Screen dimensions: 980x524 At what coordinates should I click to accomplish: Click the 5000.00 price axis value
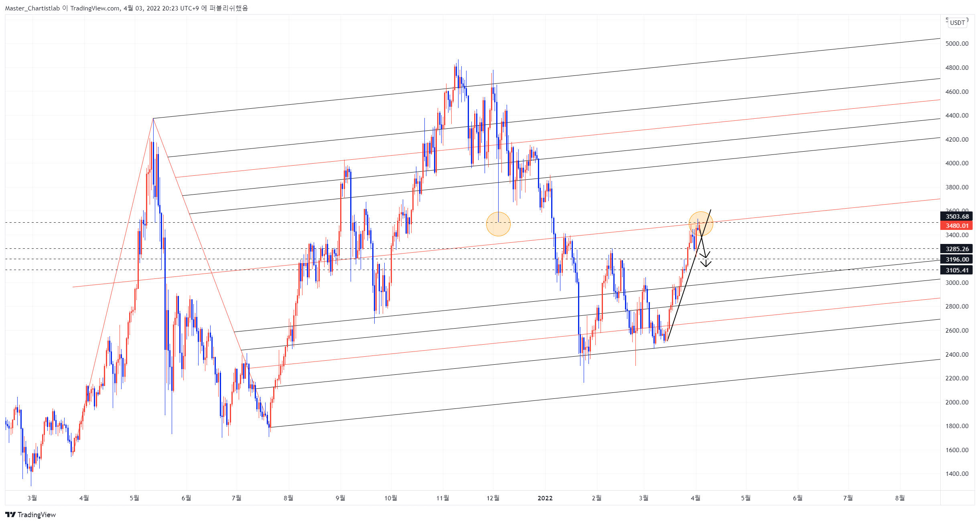[957, 44]
